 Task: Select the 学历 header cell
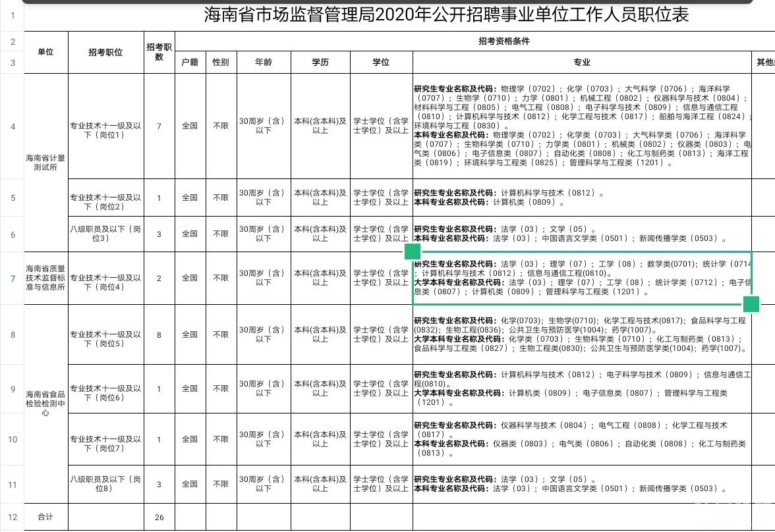(x=320, y=63)
